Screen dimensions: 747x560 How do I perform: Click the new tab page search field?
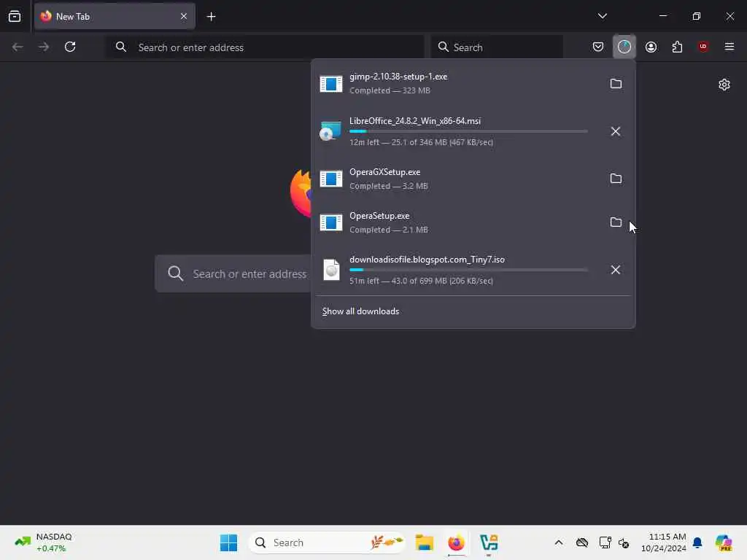click(233, 274)
